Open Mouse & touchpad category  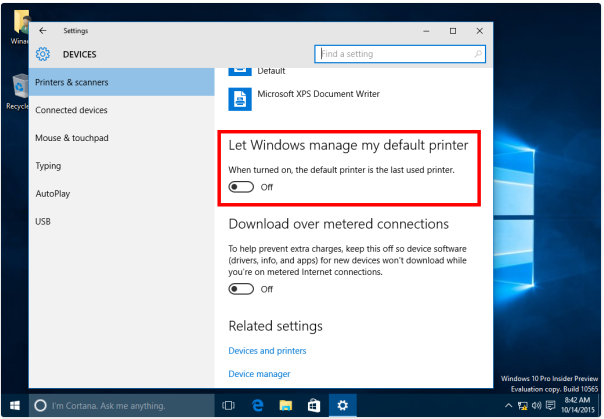(x=122, y=138)
